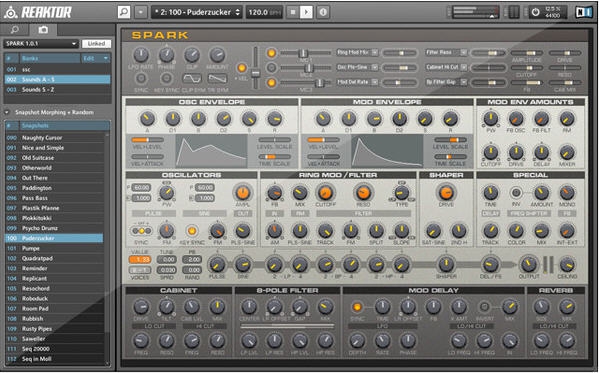The height and width of the screenshot is (373, 599).
Task: Toggle the Mod Delay SYNC orange button
Action: (x=357, y=307)
